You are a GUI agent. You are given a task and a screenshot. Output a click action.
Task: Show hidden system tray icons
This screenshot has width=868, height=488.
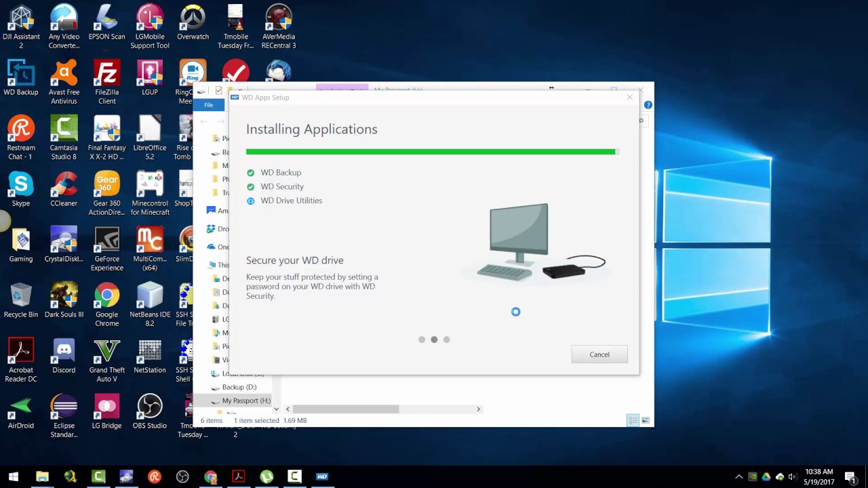click(738, 476)
